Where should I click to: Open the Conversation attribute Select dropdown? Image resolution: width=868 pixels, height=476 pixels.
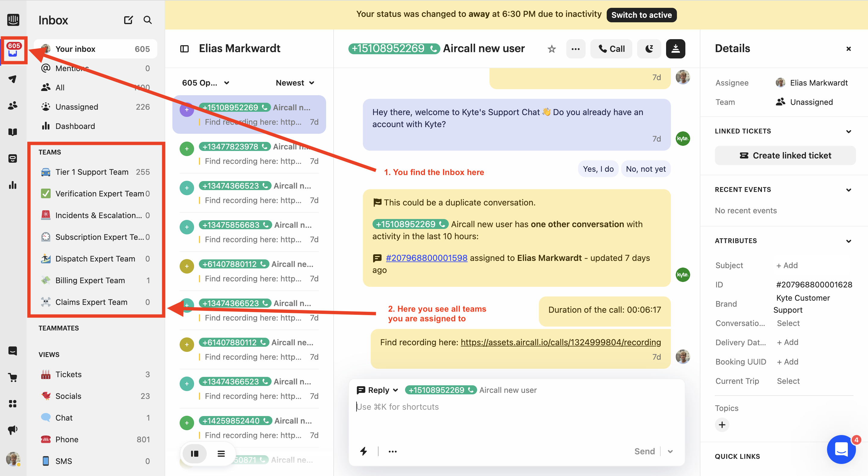tap(788, 323)
